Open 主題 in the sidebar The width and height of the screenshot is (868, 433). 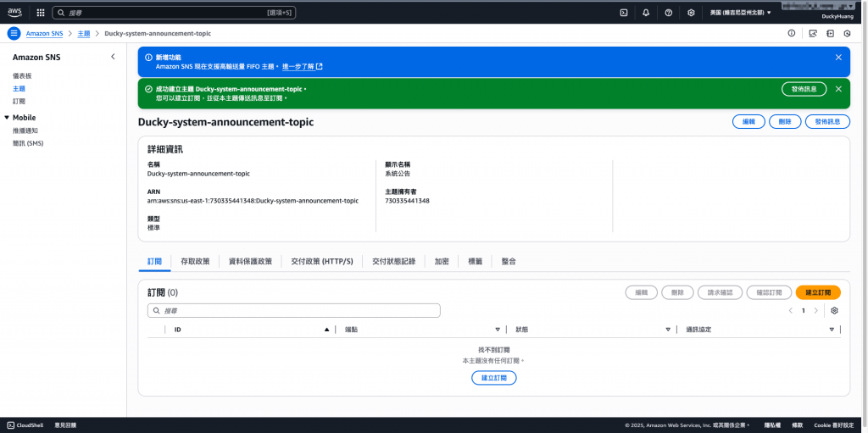[x=19, y=89]
